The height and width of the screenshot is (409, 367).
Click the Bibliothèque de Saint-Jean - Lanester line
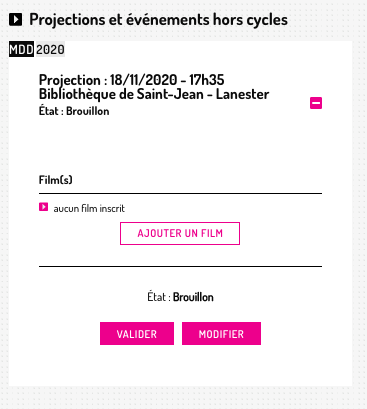tap(154, 94)
